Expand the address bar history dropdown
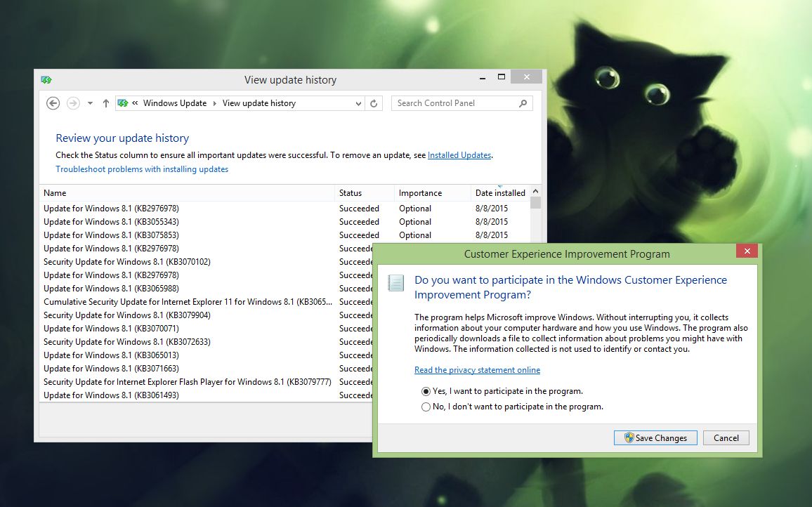The image size is (812, 507). point(358,103)
